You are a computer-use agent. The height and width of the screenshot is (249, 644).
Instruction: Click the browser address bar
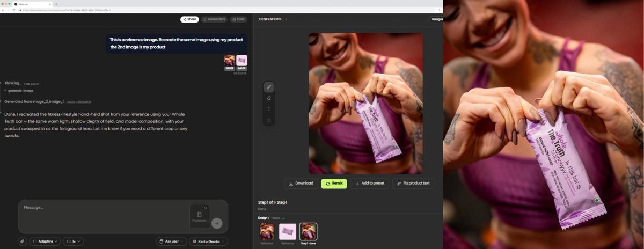point(225,10)
